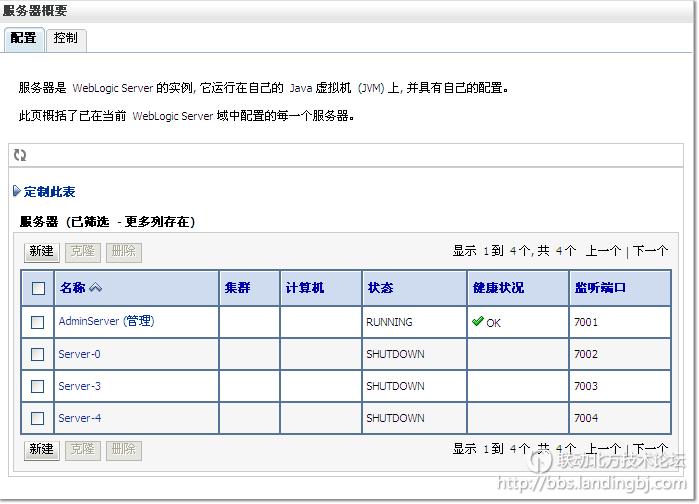Open the AdminServer (管理) link
The image size is (699, 504).
pos(106,321)
